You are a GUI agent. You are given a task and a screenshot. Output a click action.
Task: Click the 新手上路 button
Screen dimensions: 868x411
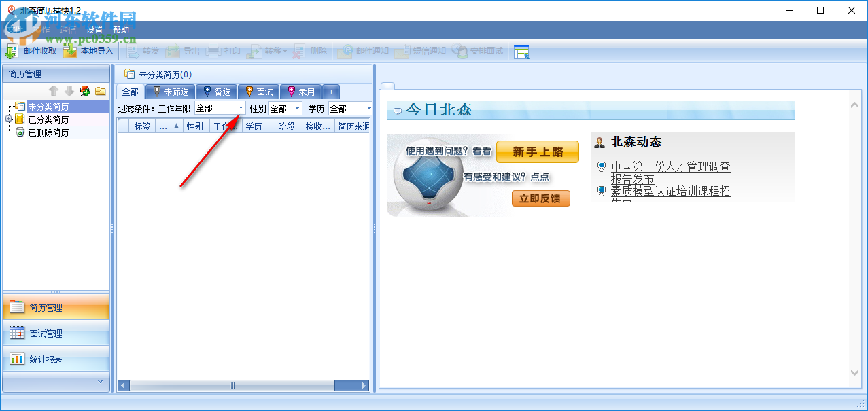538,152
